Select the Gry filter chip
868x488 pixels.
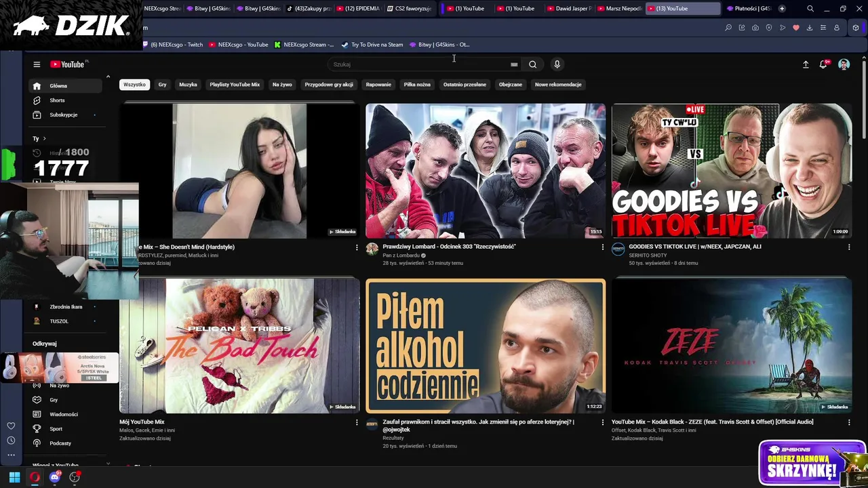pos(163,85)
